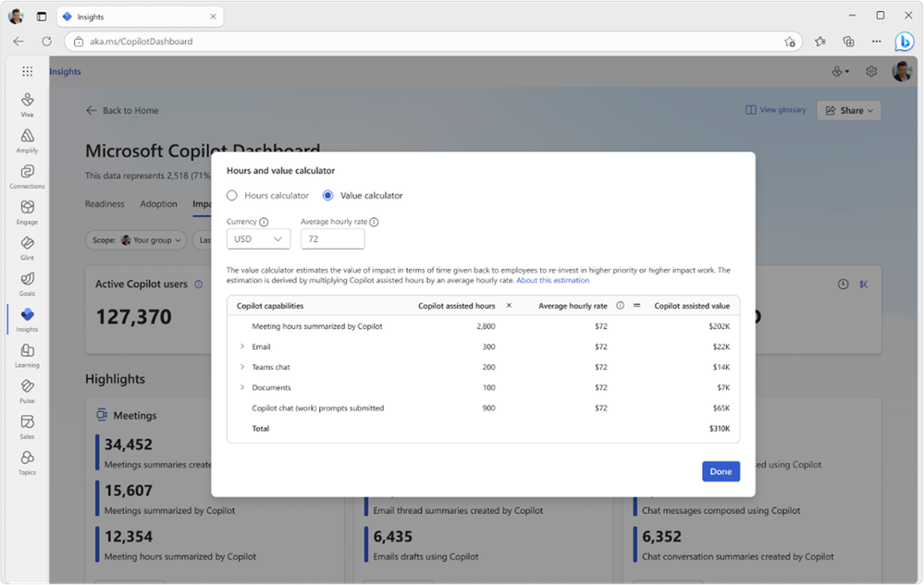Switch to the Readiness tab
924x585 pixels.
(105, 203)
